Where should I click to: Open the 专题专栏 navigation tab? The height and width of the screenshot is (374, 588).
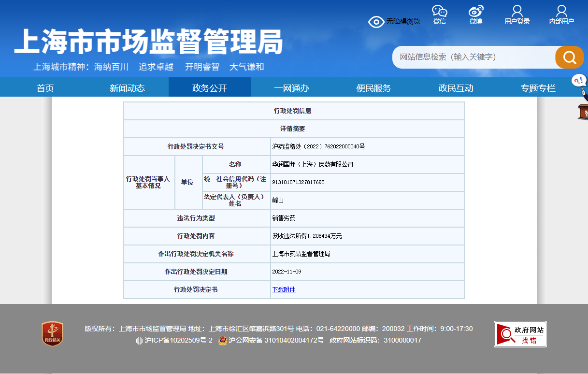[538, 88]
